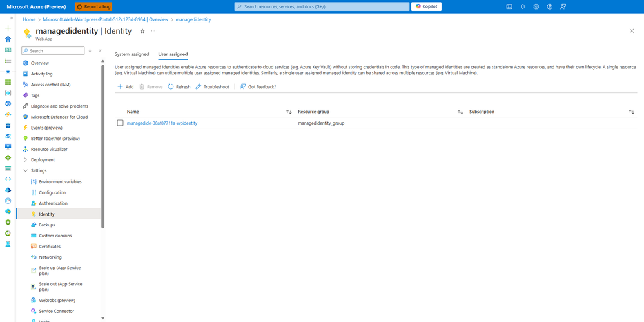Open Feedback icon in top bar
Screen dimensions: 644x322
point(563,6)
